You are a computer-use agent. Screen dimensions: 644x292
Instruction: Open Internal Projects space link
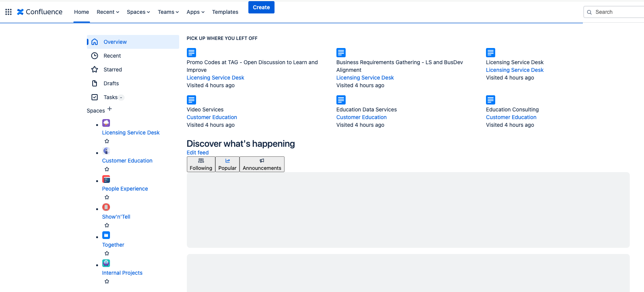point(122,273)
